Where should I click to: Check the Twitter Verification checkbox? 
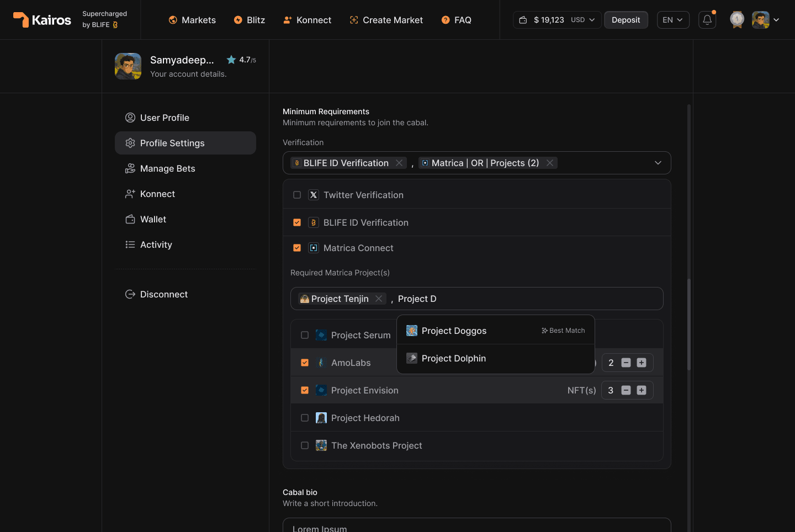point(297,195)
